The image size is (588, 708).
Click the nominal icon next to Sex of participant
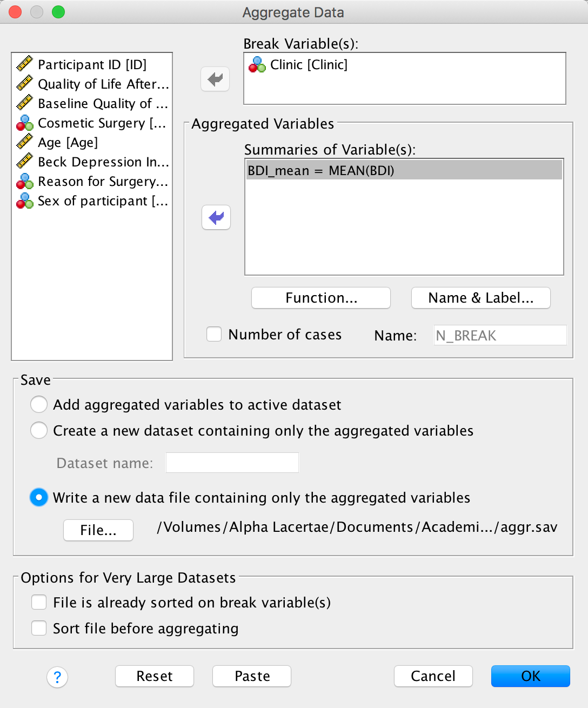tap(24, 201)
